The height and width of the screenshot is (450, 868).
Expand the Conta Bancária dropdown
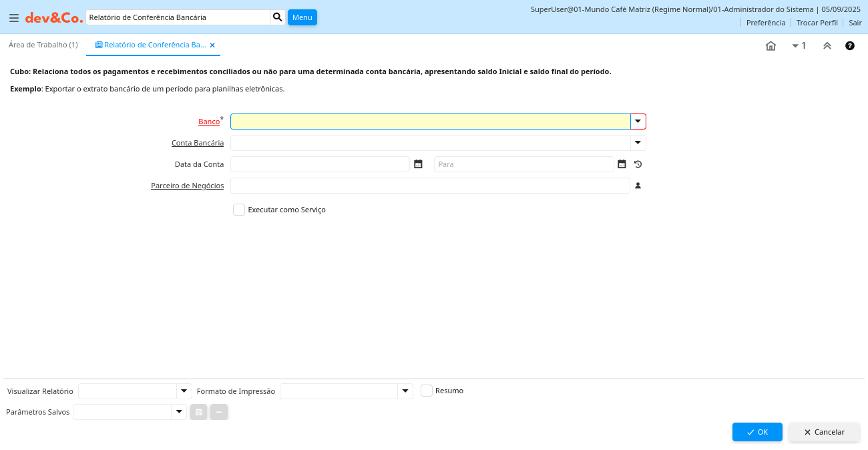tap(638, 143)
